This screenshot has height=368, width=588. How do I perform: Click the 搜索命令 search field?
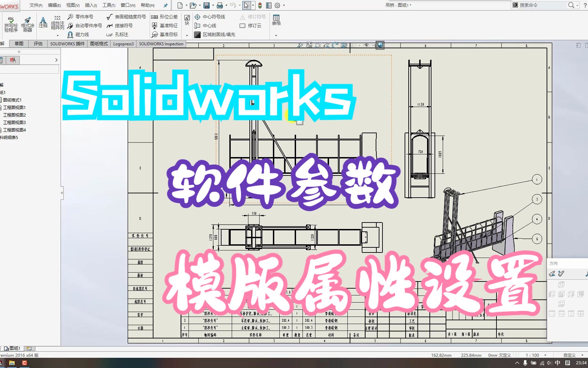[x=542, y=5]
